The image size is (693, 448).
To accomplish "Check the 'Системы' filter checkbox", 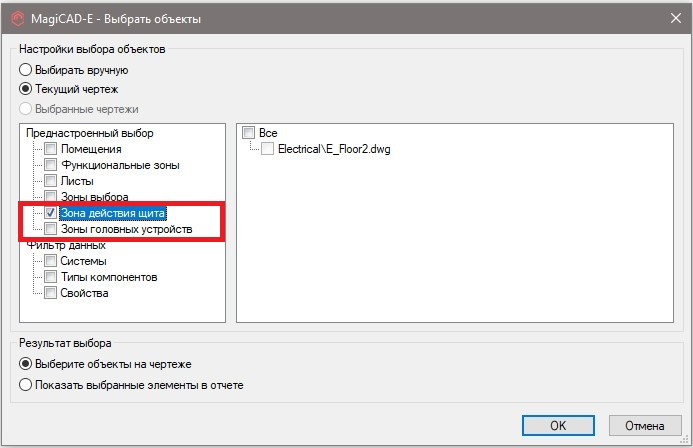I will pyautogui.click(x=51, y=261).
